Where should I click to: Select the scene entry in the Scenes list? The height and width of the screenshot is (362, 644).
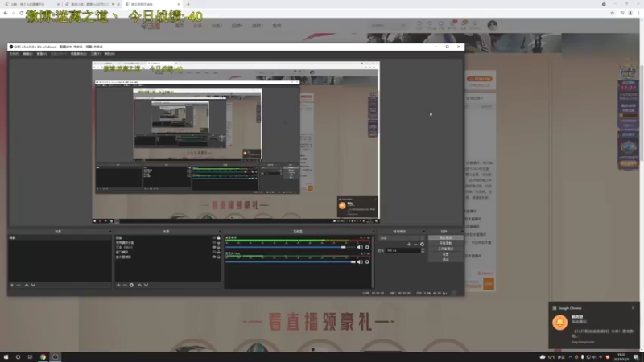(60, 237)
